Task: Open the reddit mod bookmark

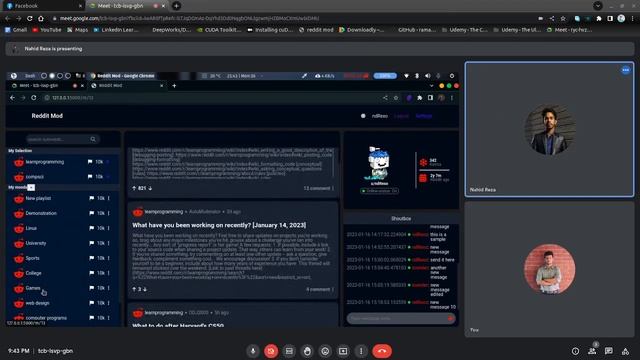Action: point(316,30)
